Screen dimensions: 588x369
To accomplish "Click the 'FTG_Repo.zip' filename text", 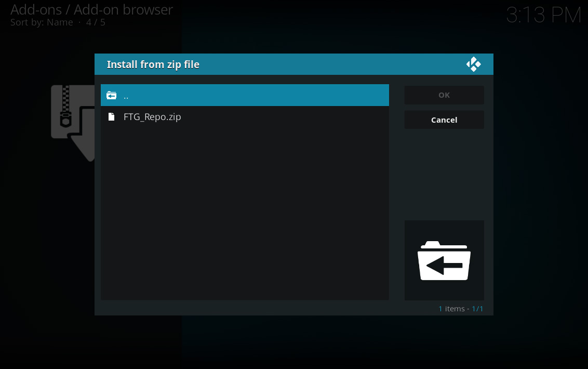I will click(152, 117).
